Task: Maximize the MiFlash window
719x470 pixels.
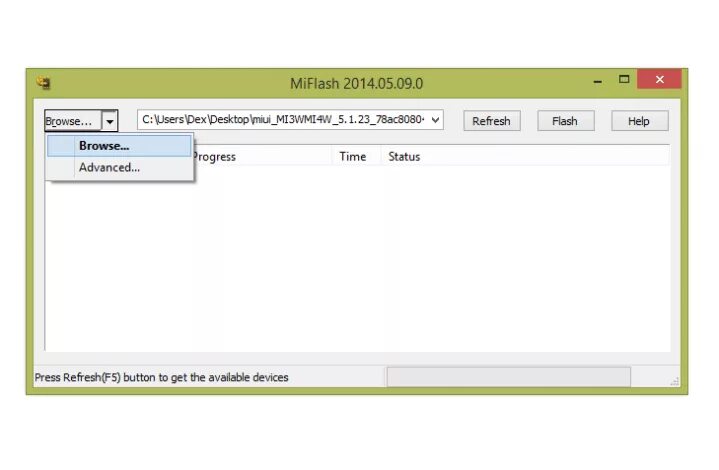Action: tap(624, 80)
